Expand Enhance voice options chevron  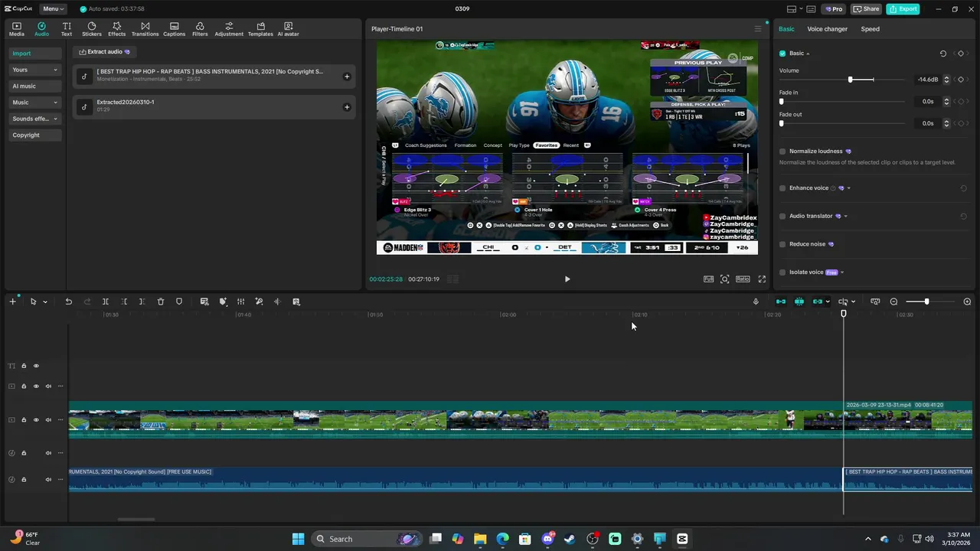[x=848, y=188]
